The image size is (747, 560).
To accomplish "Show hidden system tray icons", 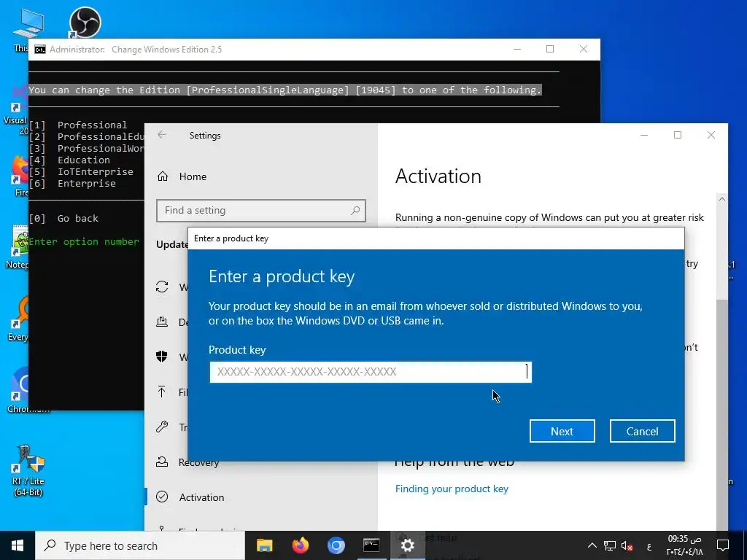I will 592,545.
